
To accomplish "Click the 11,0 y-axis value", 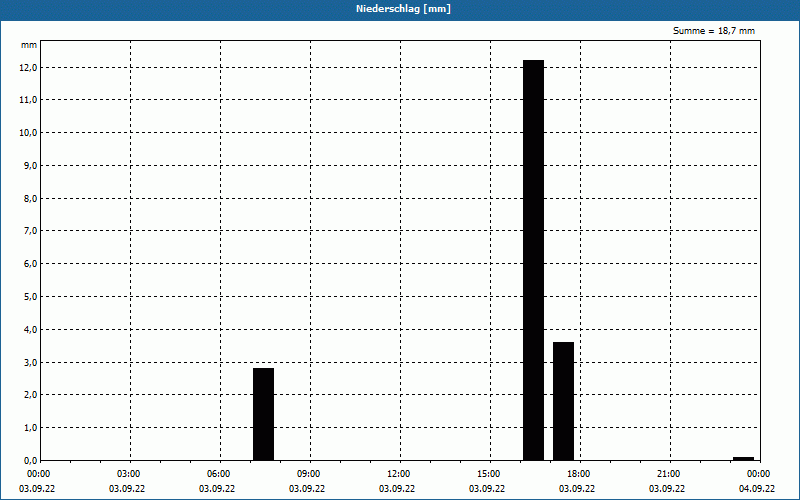I will [29, 100].
